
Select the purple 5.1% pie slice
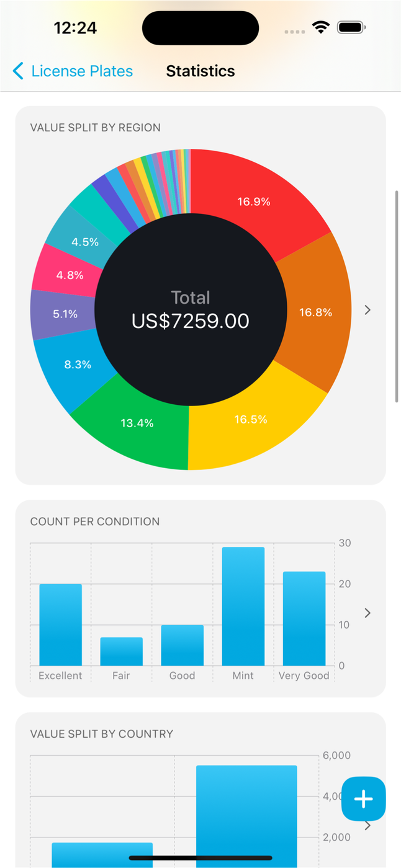pos(65,314)
